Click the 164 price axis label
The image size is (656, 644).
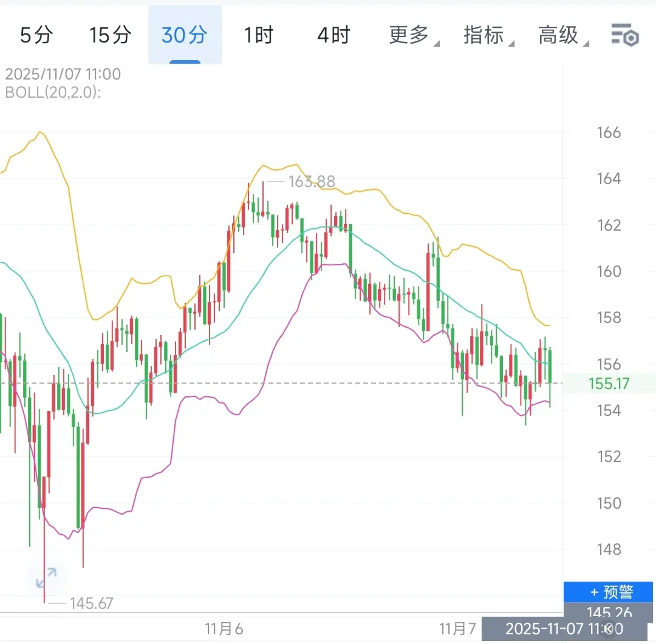609,178
